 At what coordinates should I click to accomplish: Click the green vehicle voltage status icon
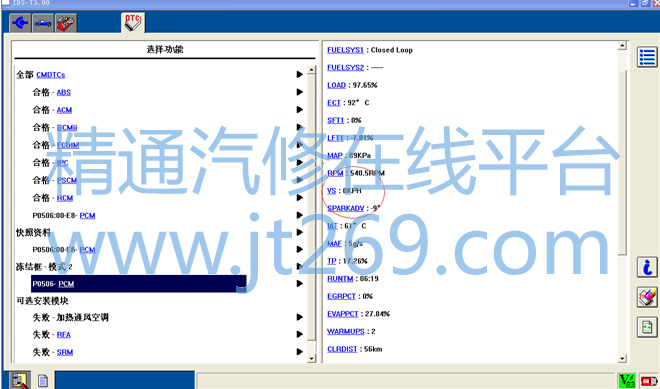pos(627,381)
